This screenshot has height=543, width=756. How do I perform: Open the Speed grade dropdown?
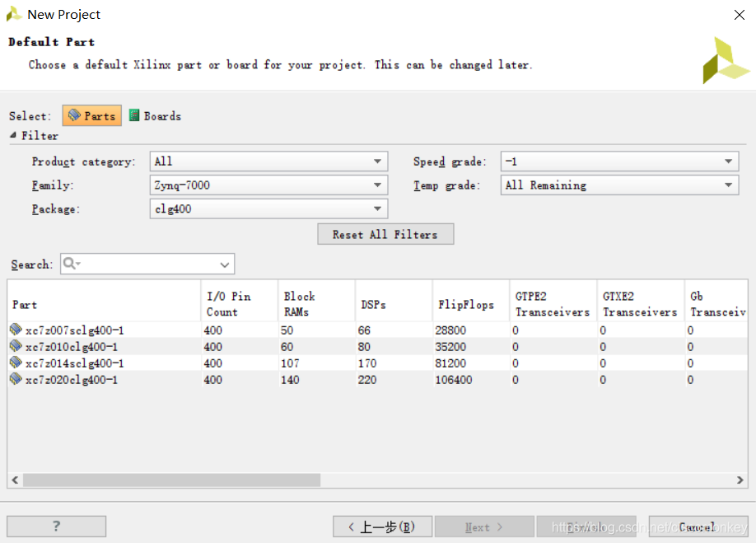[x=619, y=161]
